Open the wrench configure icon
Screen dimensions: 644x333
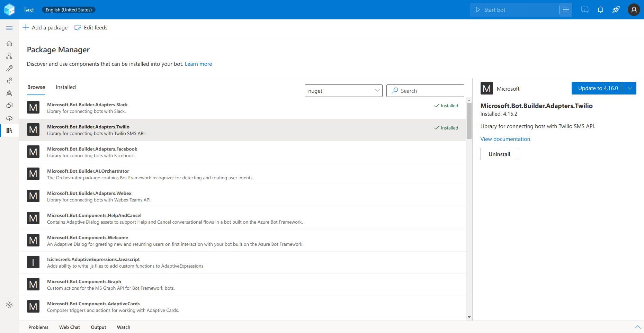click(9, 68)
